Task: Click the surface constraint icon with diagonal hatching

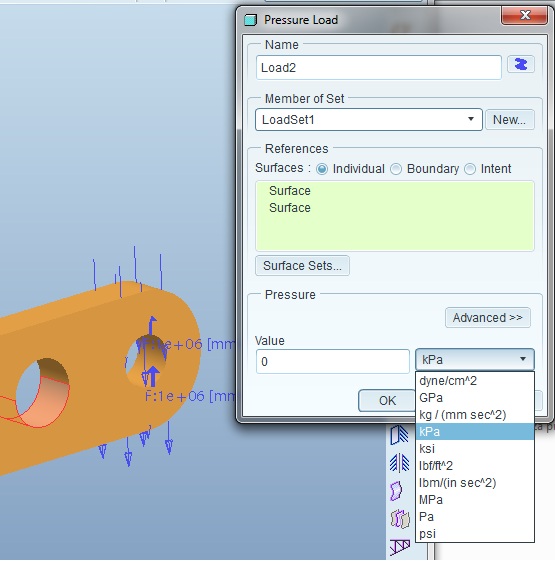Action: pyautogui.click(x=399, y=435)
